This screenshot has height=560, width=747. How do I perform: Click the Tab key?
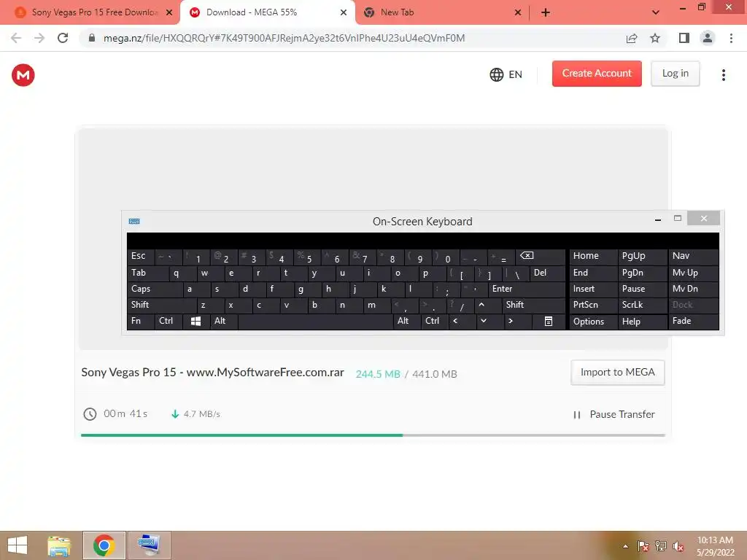click(x=147, y=273)
